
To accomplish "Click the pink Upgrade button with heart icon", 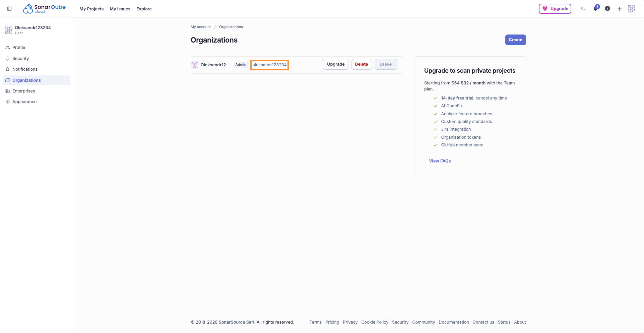I will pos(555,8).
